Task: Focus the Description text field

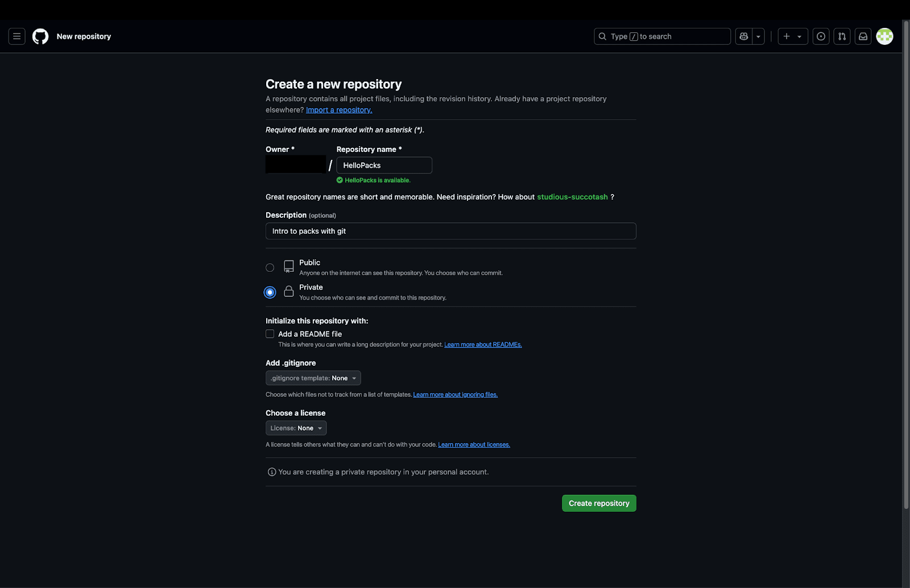Action: pyautogui.click(x=450, y=231)
